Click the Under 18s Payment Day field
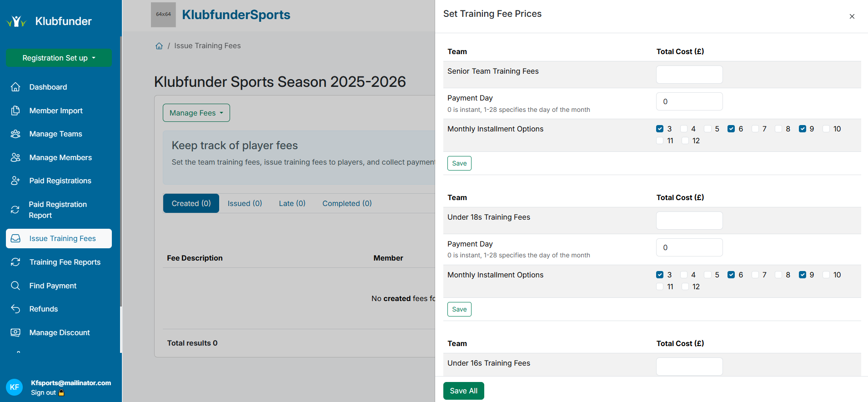 click(689, 247)
